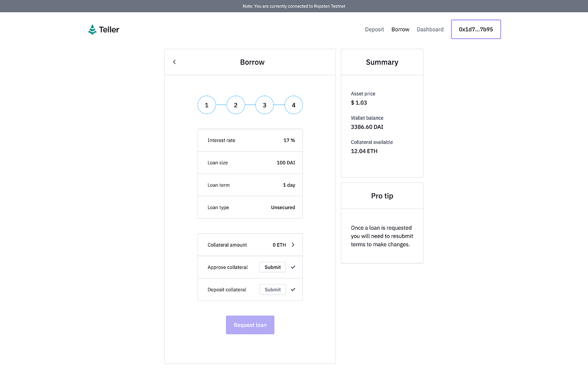The image size is (588, 368).
Task: Submit Approve collateral
Action: [273, 267]
